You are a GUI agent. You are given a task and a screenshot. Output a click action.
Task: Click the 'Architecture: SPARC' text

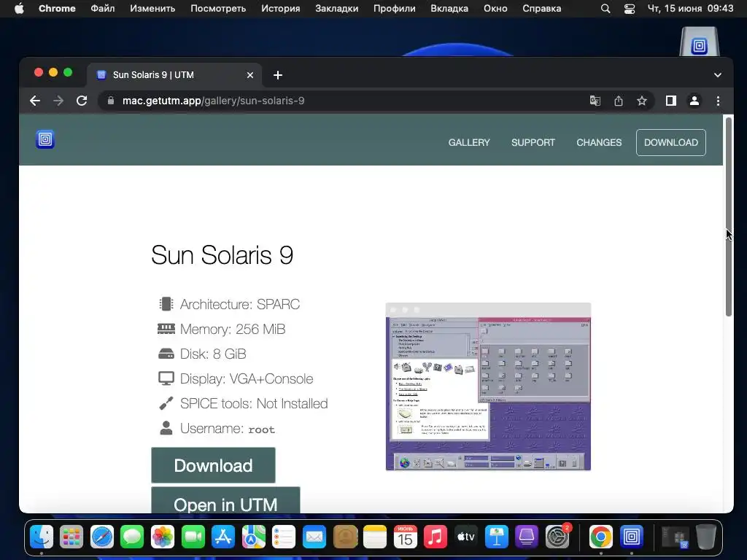coord(239,304)
